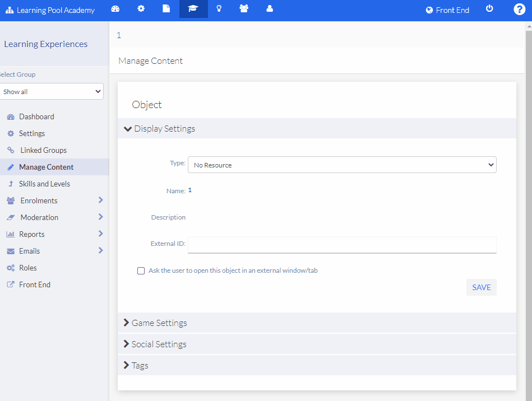This screenshot has width=532, height=401.
Task: Click the group of users icon
Action: tap(244, 9)
